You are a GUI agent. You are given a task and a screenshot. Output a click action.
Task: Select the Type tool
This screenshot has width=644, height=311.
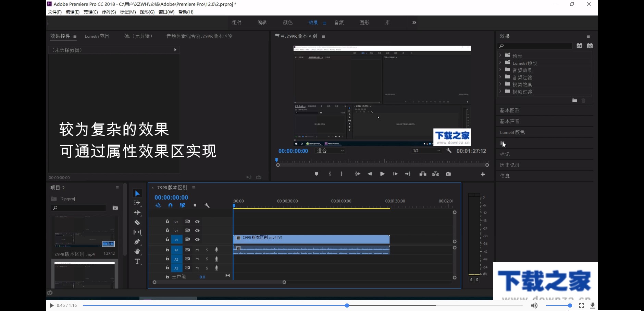[x=137, y=261]
